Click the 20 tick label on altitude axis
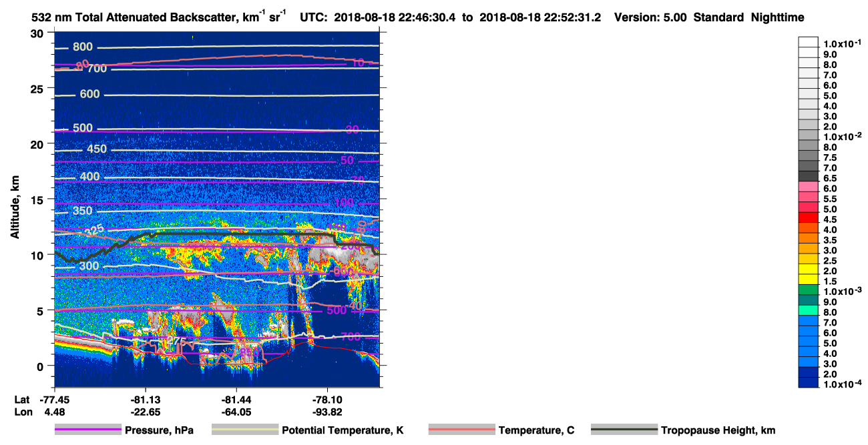 tap(39, 144)
